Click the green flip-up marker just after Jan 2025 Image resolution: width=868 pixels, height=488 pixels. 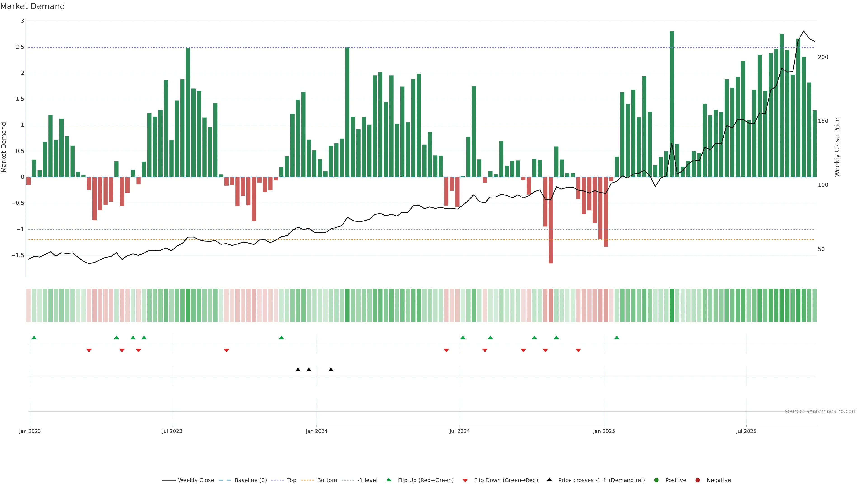[617, 338]
